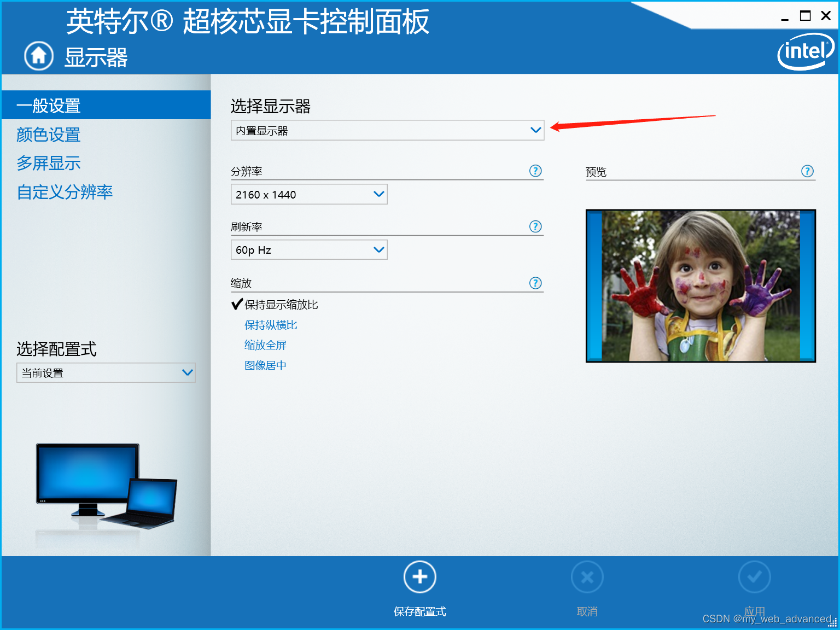Screen dimensions: 840x630
Task: Click the 预览 section label
Action: pyautogui.click(x=596, y=172)
